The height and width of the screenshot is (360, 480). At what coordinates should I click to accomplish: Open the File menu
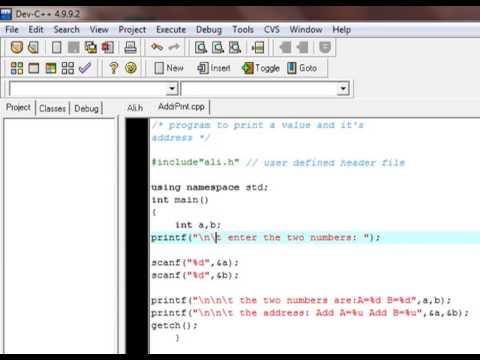(12, 30)
